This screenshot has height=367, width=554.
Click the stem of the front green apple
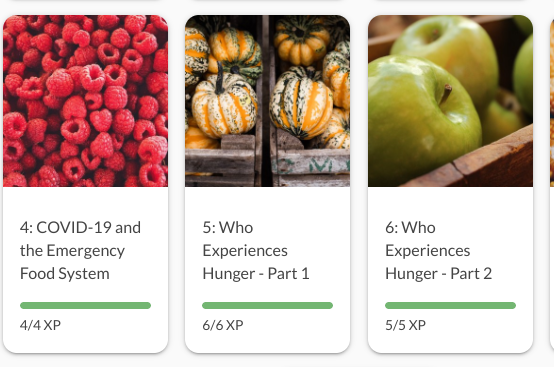coord(445,94)
